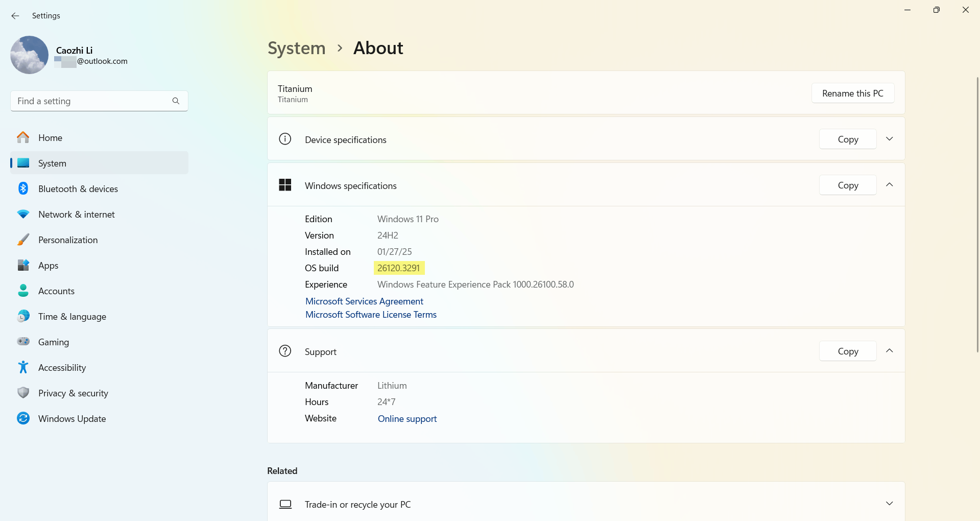Screen dimensions: 980x521
Task: Click the Windows 11 Pro edition text
Action: 408,219
